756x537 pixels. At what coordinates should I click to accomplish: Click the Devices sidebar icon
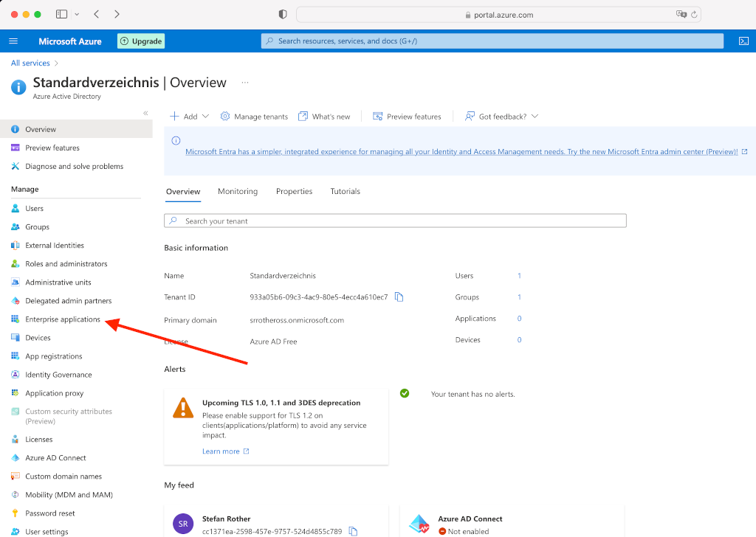click(15, 338)
